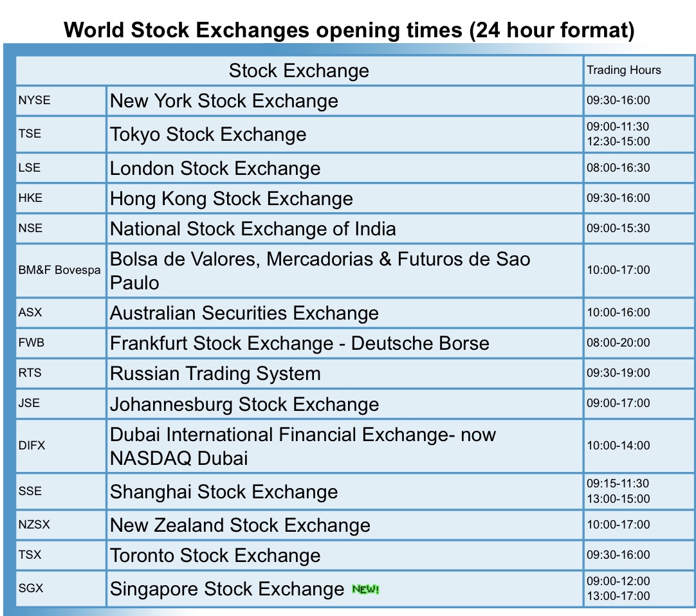Click the Stock Exchange column header
Screen dimensions: 696x616
pyautogui.click(x=299, y=71)
